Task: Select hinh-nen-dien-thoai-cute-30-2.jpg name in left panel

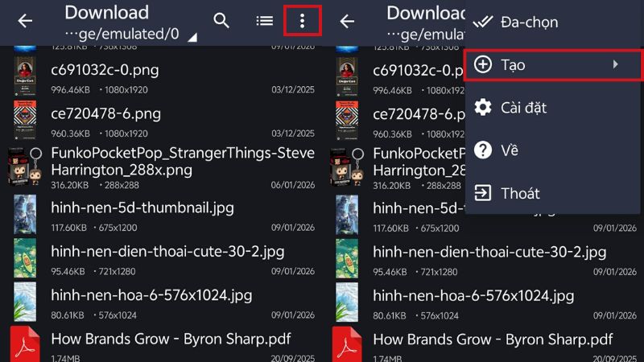Action: [167, 252]
